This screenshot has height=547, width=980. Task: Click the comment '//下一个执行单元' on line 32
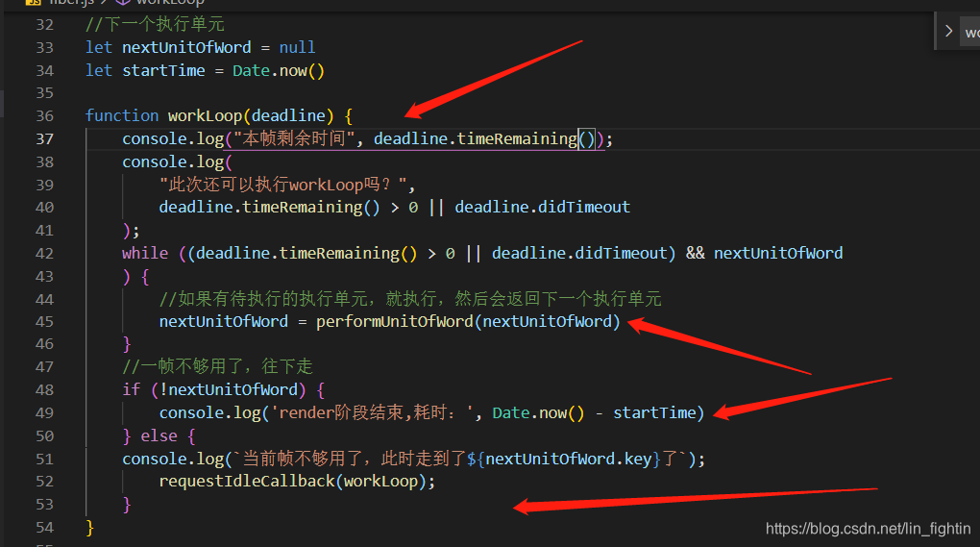click(x=155, y=24)
